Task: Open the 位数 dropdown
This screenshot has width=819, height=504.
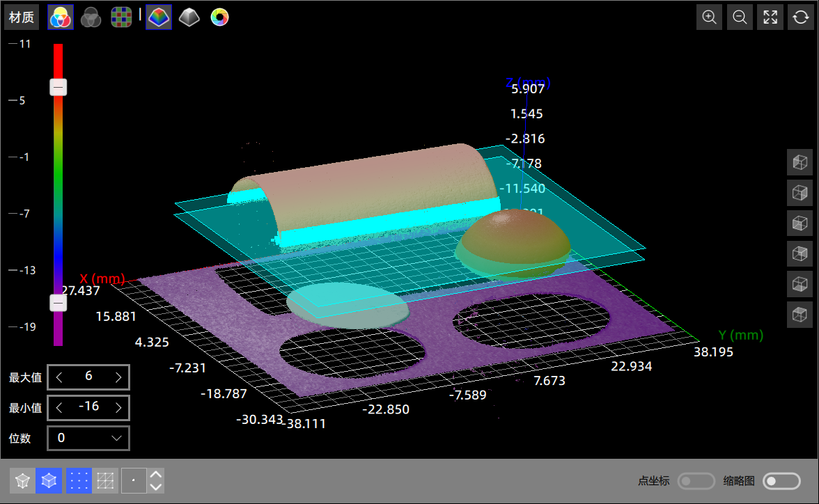Action: (88, 438)
